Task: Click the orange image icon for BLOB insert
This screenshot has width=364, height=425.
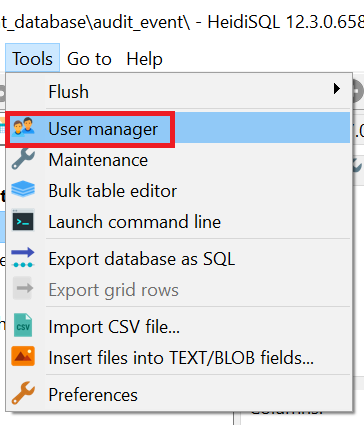Action: (x=23, y=357)
